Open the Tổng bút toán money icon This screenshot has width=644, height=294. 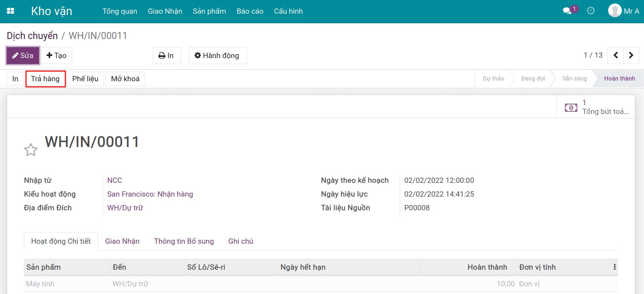(571, 108)
